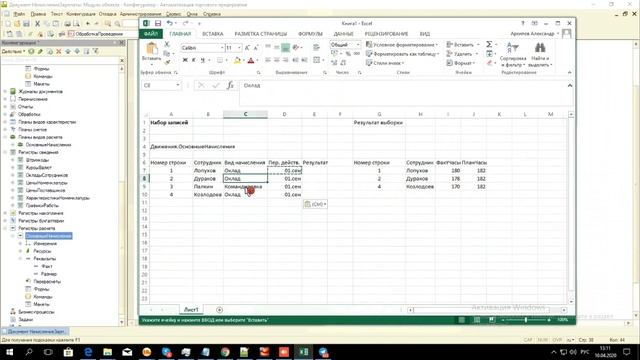Viewport: 640px width, 360px height.
Task: Toggle italic formatting in Excel
Action: [x=193, y=60]
